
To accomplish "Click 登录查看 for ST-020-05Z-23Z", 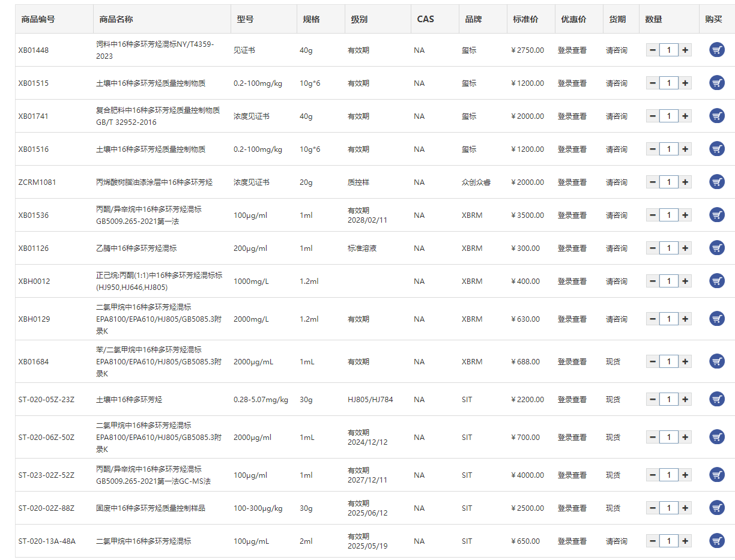I will coord(572,400).
